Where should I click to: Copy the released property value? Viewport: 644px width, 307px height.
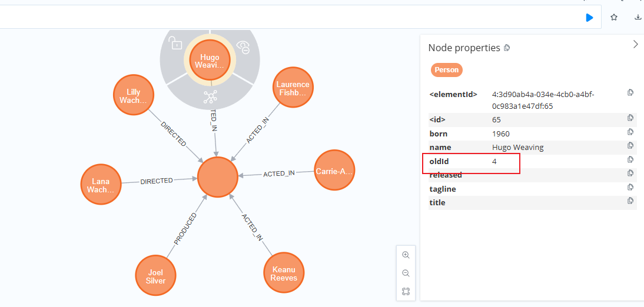pos(630,173)
